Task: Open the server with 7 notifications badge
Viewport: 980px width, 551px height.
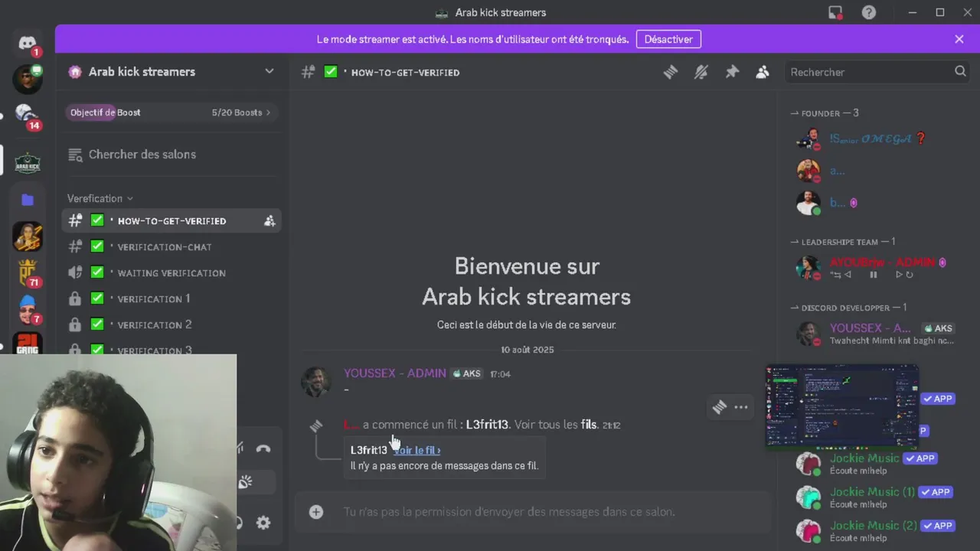Action: pyautogui.click(x=28, y=310)
